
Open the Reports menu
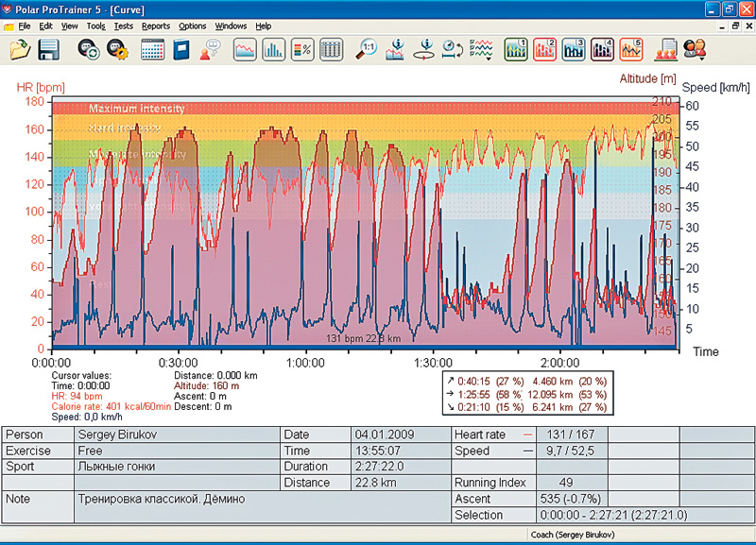156,26
